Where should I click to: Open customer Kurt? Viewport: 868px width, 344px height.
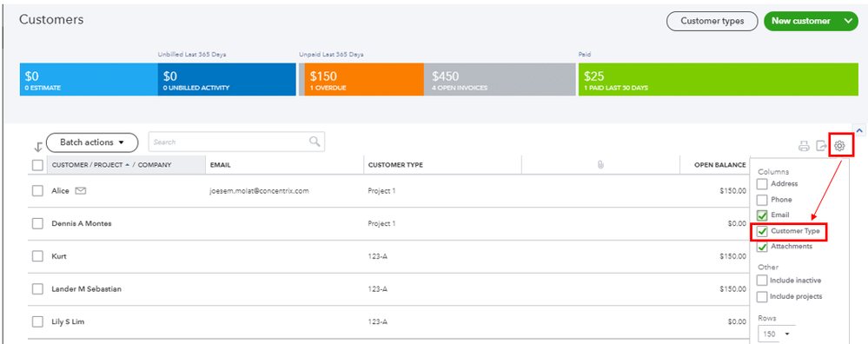pos(59,256)
